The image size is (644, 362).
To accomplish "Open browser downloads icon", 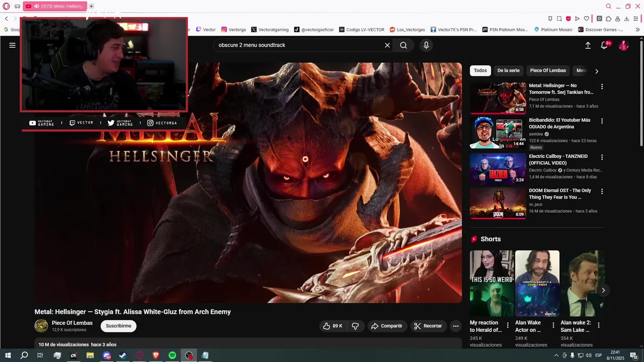I will pos(626,19).
